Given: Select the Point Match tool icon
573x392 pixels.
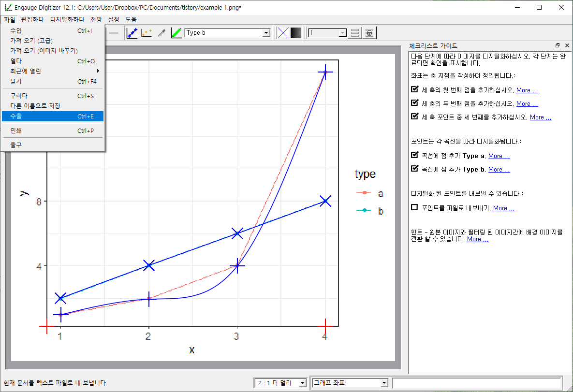Looking at the screenshot, I should pyautogui.click(x=147, y=33).
